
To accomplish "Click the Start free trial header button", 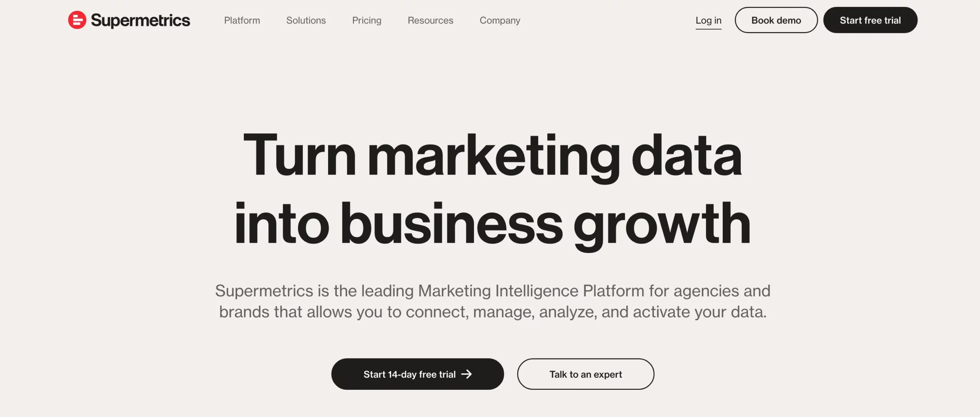I will click(870, 20).
